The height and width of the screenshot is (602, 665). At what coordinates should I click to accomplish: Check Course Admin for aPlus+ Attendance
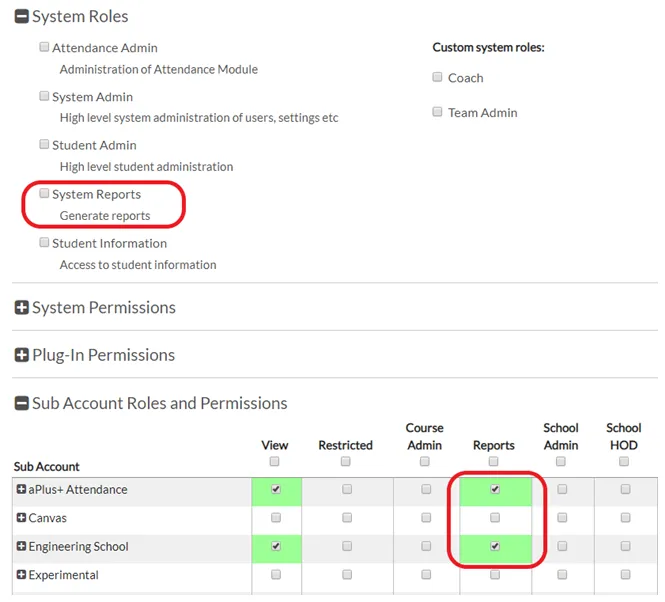[426, 489]
